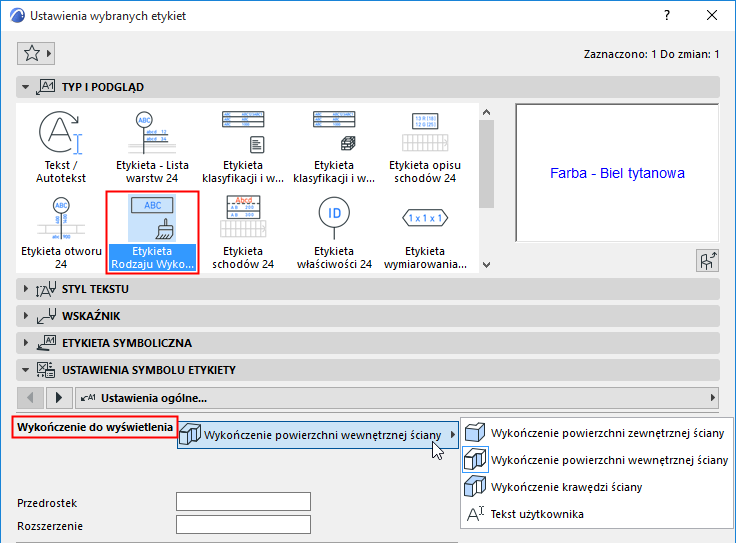Open the Ustawienia ogólne page dropdown
Viewport: 736px width, 543px height.
(x=397, y=398)
